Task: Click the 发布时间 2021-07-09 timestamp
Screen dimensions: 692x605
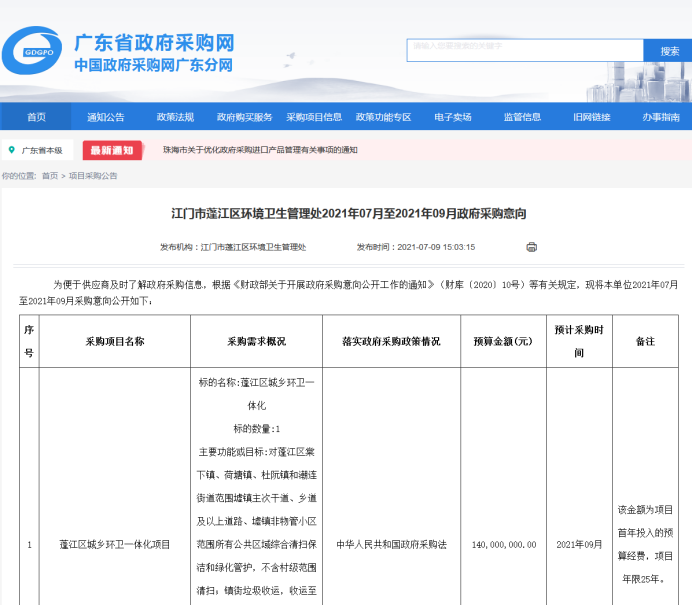Action: (x=416, y=247)
